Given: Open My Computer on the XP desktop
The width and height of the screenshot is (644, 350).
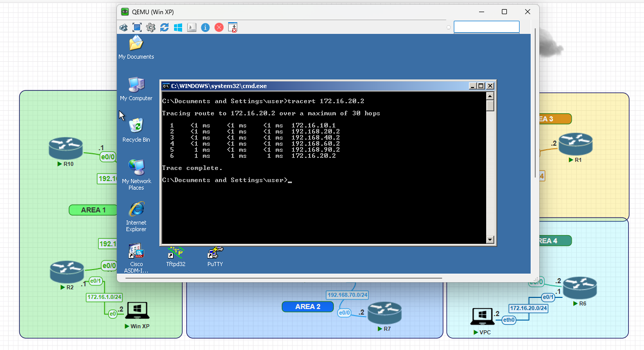Looking at the screenshot, I should click(x=136, y=85).
